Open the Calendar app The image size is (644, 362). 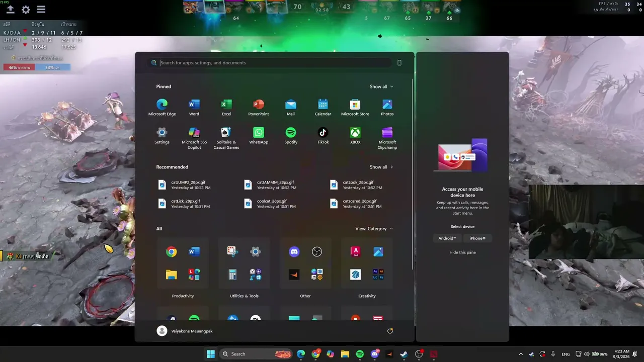pos(323,108)
